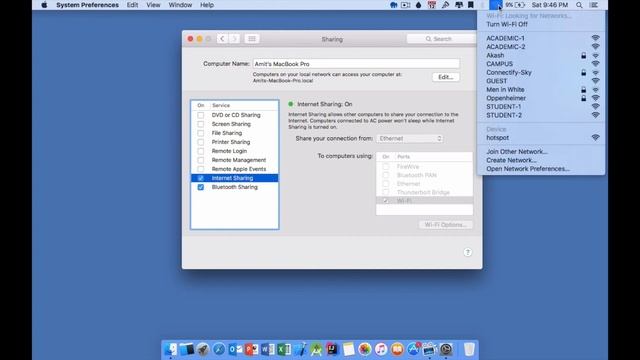Choose Open Network Preferences
This screenshot has width=640, height=360.
[x=541, y=169]
